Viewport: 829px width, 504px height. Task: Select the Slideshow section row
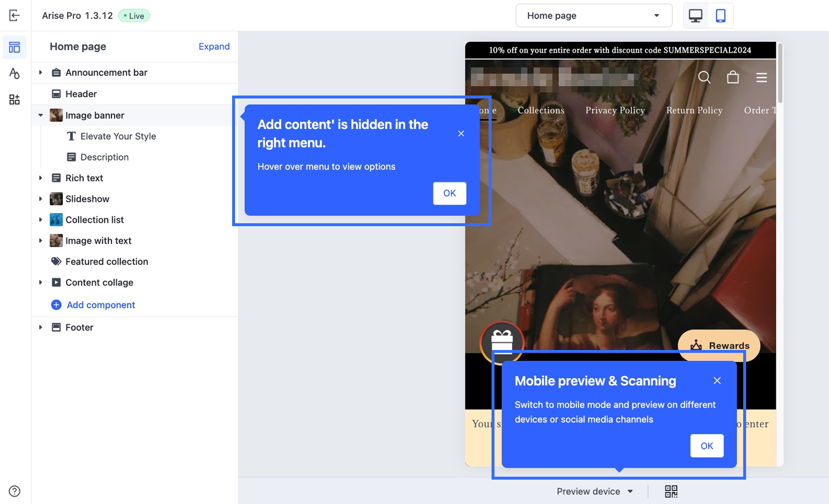(135, 199)
